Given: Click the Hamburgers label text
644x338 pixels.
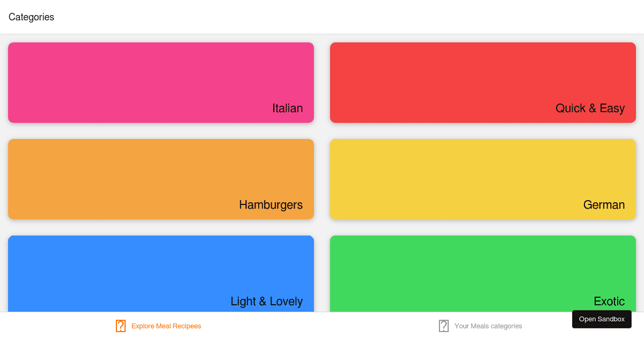Looking at the screenshot, I should [270, 205].
